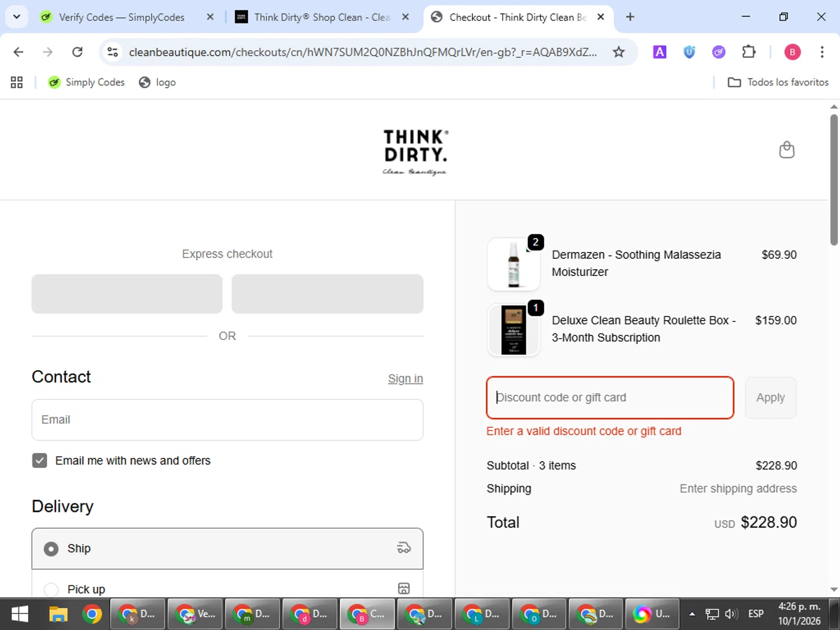Open the network icon in tray

point(712,614)
